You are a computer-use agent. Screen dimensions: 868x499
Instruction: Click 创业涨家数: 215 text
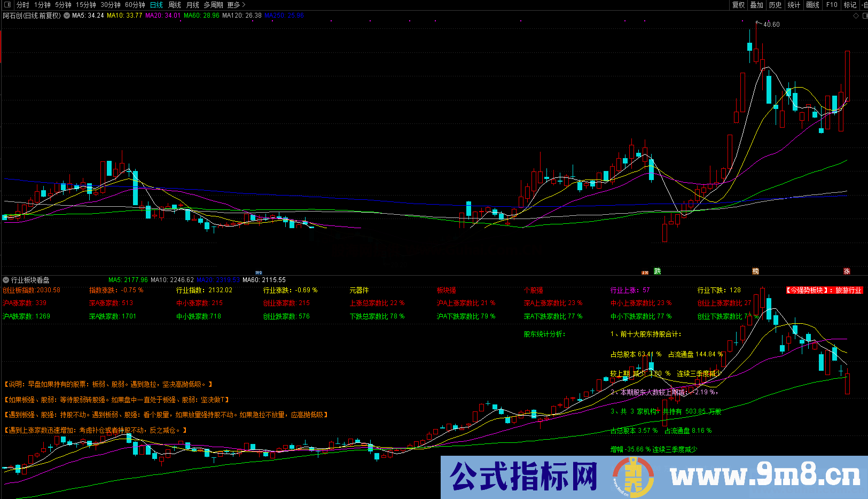[286, 303]
